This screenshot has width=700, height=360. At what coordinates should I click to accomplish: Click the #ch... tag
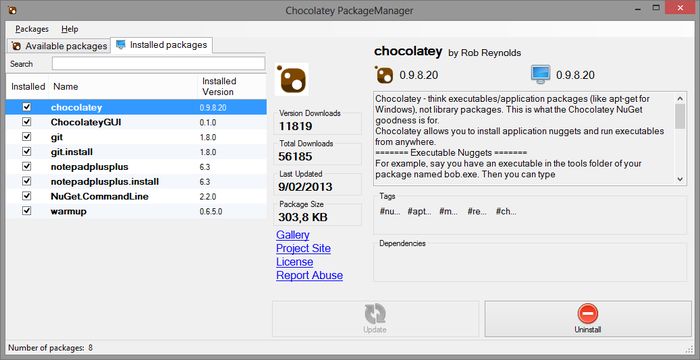(506, 211)
